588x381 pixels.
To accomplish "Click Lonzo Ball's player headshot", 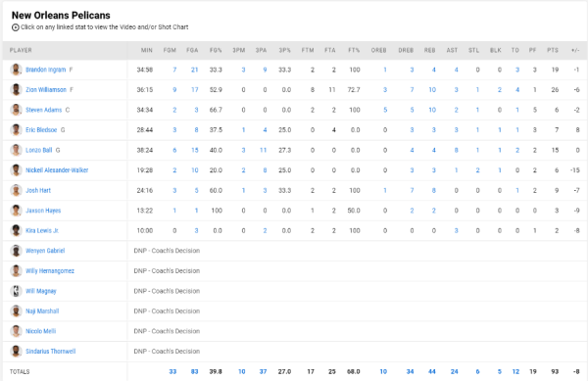I will [16, 150].
